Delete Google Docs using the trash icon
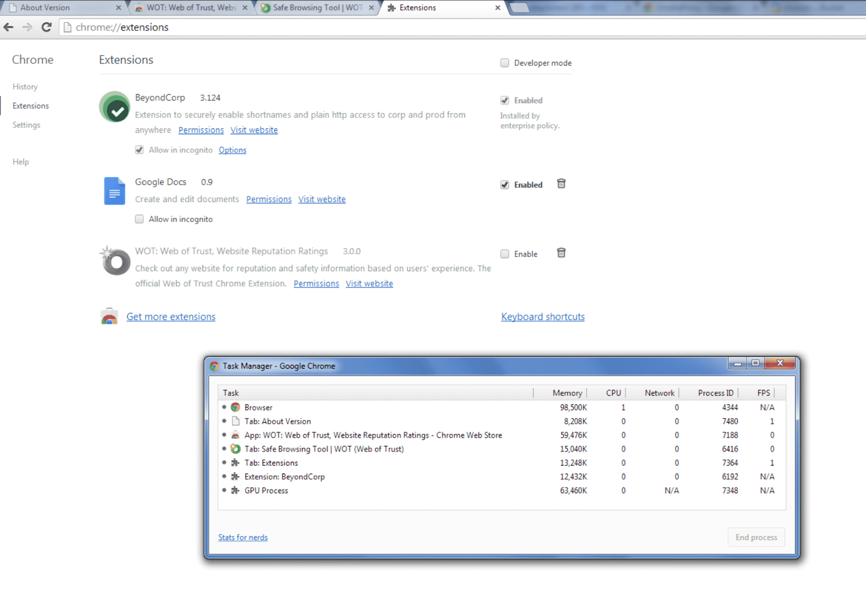This screenshot has width=866, height=616. point(561,184)
